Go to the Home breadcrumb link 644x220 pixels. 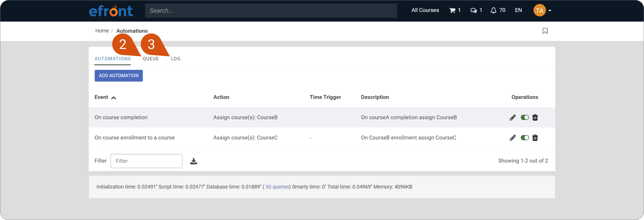(x=102, y=31)
